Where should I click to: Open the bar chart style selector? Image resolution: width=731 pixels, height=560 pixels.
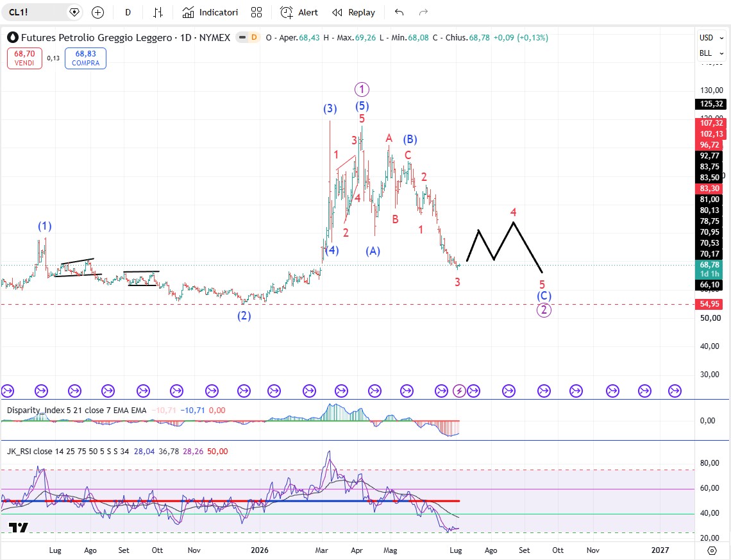[x=158, y=13]
